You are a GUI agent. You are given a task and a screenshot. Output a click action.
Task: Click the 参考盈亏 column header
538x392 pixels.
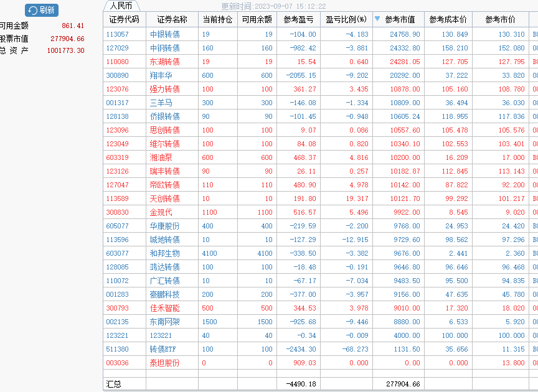point(298,19)
